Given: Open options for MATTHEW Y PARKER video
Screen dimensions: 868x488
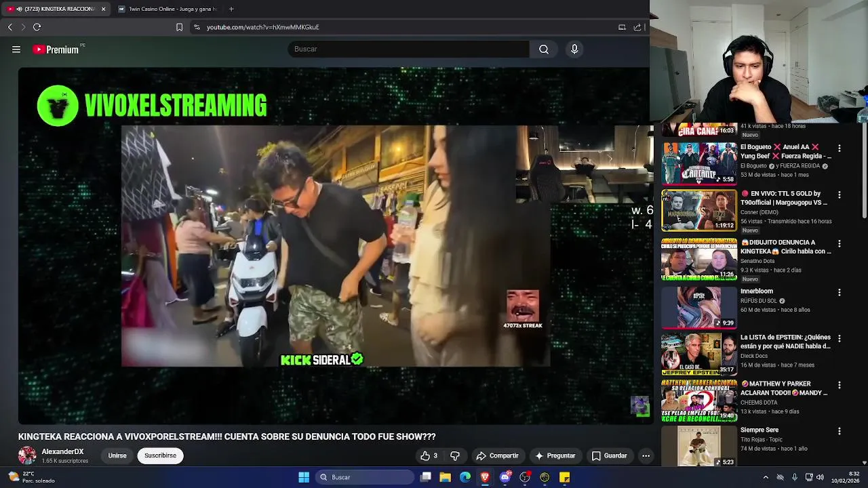Looking at the screenshot, I should (x=840, y=385).
